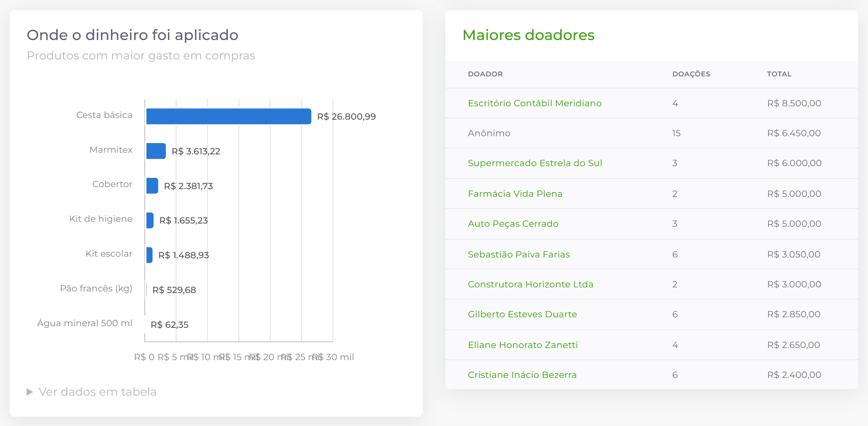The height and width of the screenshot is (426, 868).
Task: Open donor Construtora Horizonte Ltda
Action: [x=531, y=284]
